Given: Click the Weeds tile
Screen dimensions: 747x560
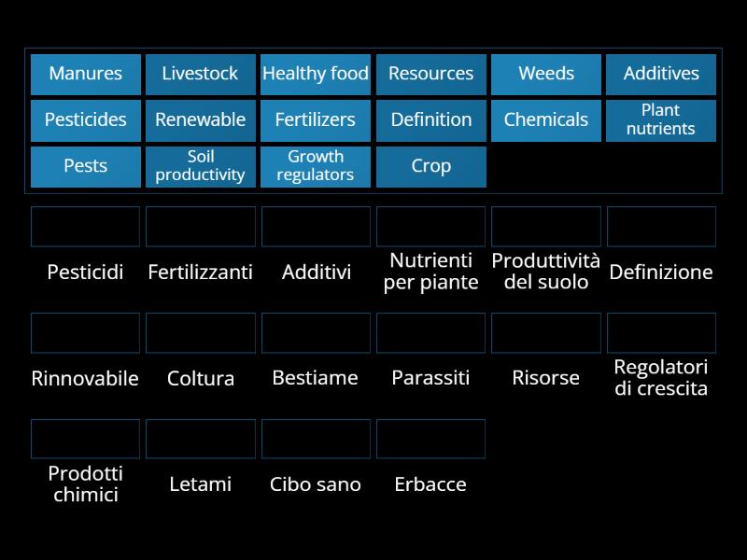Looking at the screenshot, I should pos(545,74).
